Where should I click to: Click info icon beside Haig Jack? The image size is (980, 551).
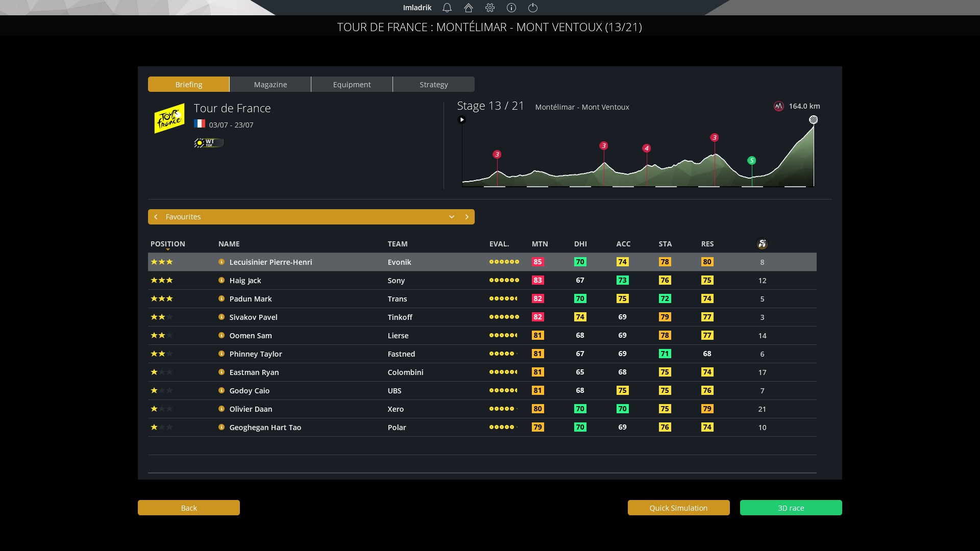click(222, 280)
